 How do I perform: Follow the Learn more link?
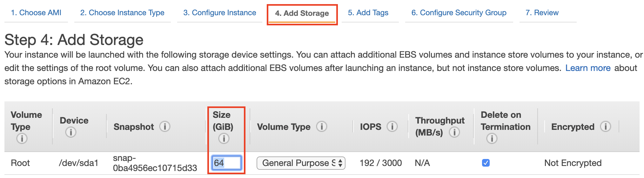[x=588, y=68]
